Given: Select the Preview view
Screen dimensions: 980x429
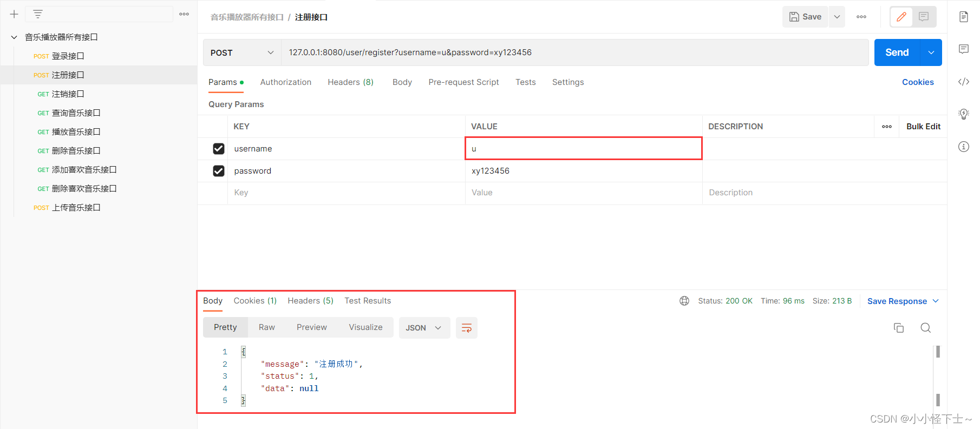Looking at the screenshot, I should coord(312,327).
